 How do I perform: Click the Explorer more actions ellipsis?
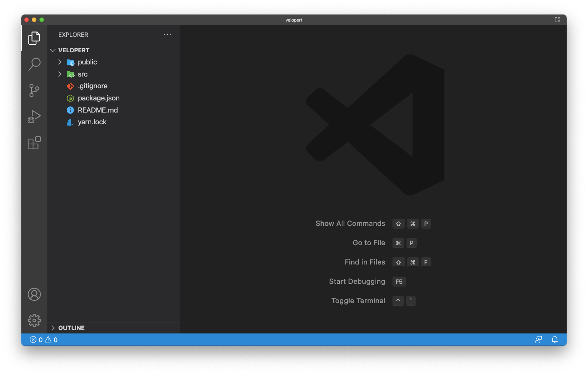(167, 34)
